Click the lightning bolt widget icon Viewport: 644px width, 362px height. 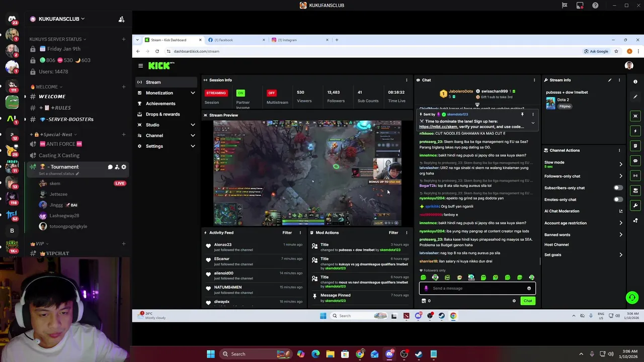[x=635, y=131]
